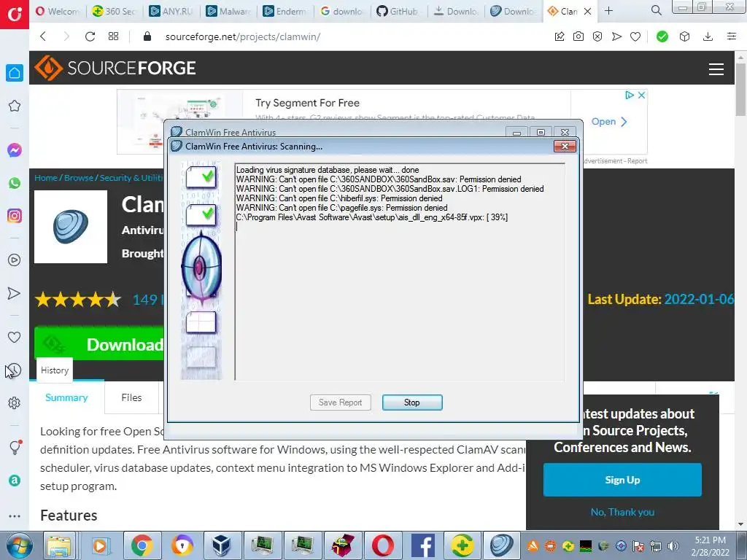Click the address bar URL field
Viewport: 747px width, 560px height.
(x=242, y=36)
